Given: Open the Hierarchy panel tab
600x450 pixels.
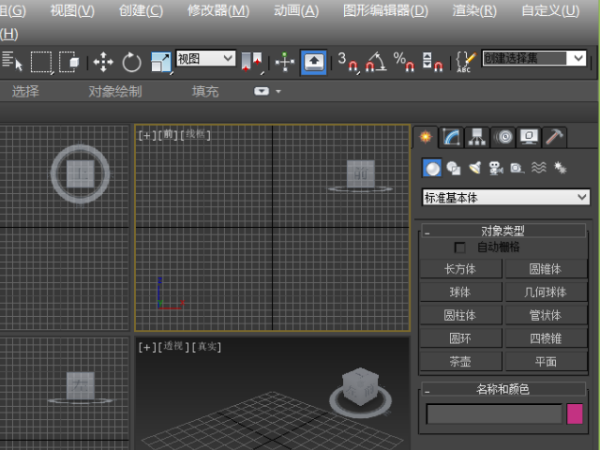Looking at the screenshot, I should tap(478, 137).
